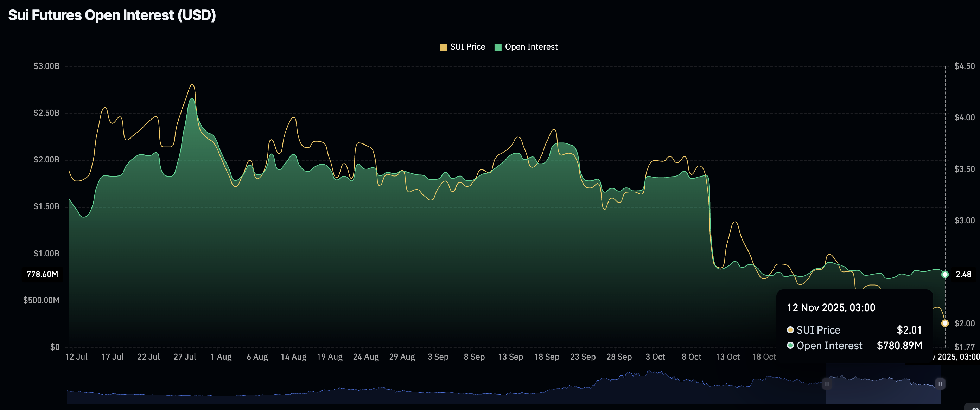Click the $3.00B label on the left axis
This screenshot has height=410, width=980.
46,66
